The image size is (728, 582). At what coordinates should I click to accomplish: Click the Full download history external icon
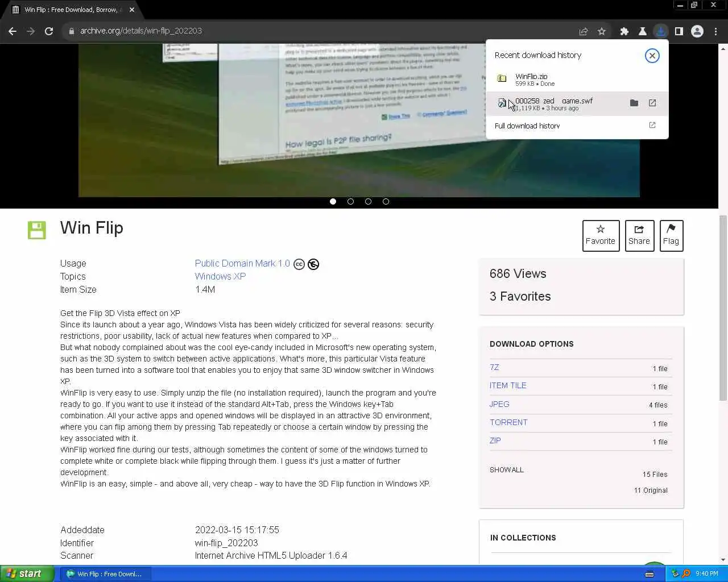tap(652, 125)
